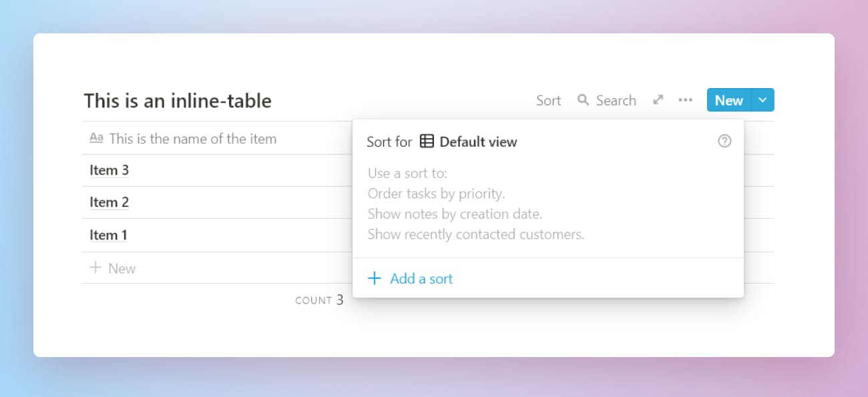Click the plus icon beside Add a sort

click(375, 278)
